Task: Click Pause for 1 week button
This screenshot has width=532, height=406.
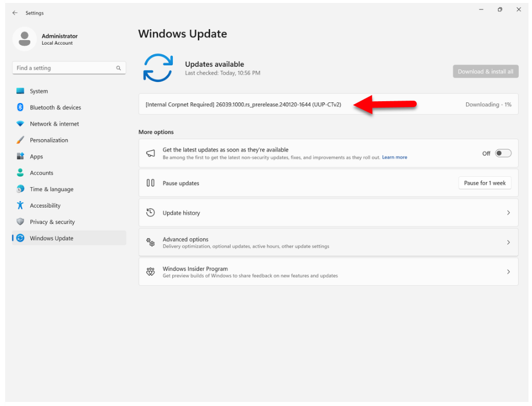Action: (x=485, y=183)
